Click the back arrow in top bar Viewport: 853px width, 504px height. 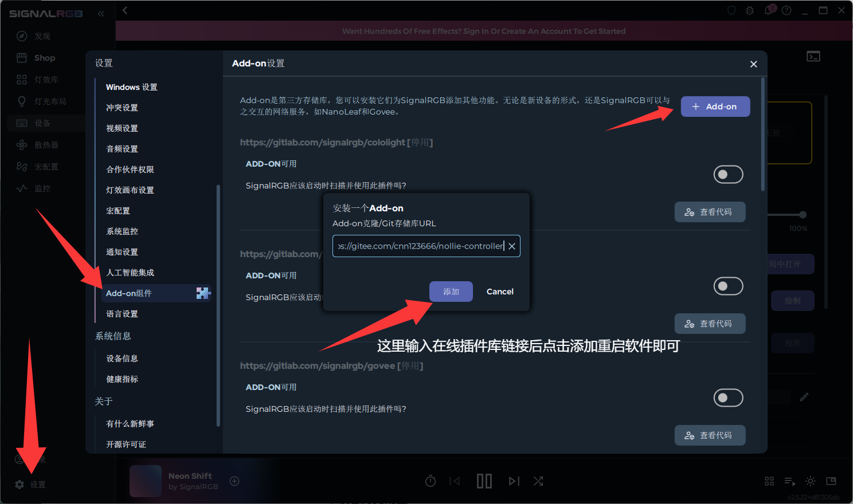[125, 10]
